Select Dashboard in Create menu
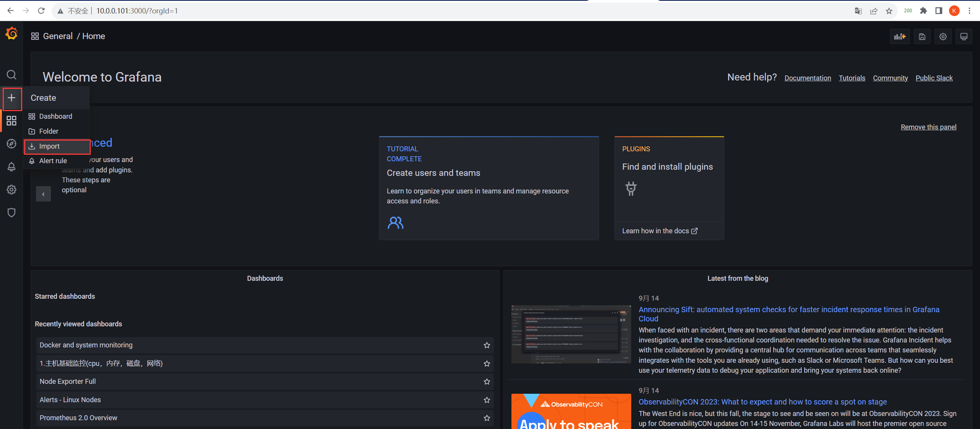The image size is (980, 429). 57,116
